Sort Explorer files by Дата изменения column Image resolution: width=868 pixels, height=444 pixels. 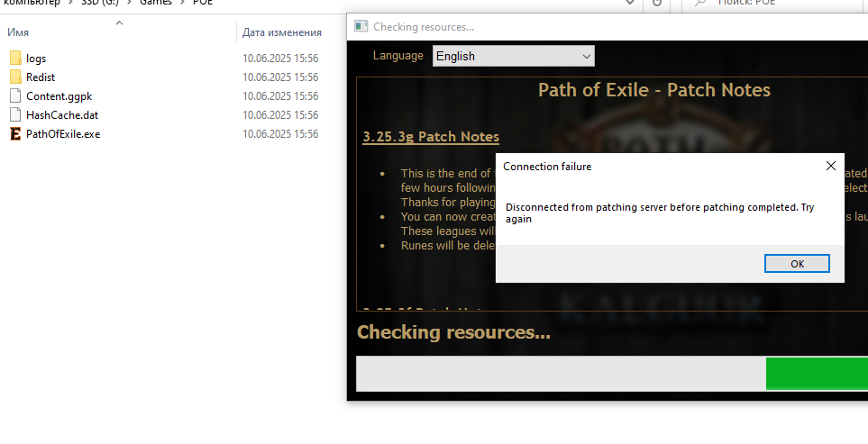(x=282, y=32)
